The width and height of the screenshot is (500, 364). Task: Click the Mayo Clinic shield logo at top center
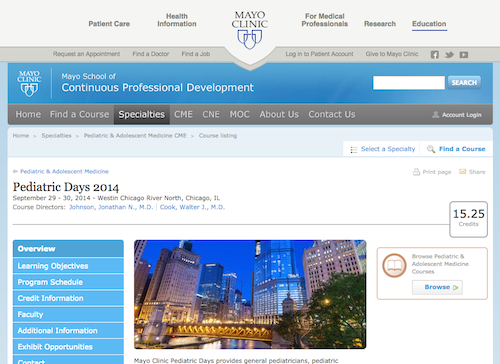coord(250,30)
